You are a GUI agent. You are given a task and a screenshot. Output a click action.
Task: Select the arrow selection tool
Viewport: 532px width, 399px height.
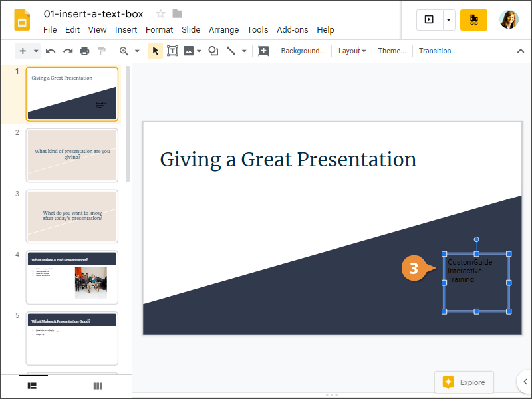click(x=154, y=51)
